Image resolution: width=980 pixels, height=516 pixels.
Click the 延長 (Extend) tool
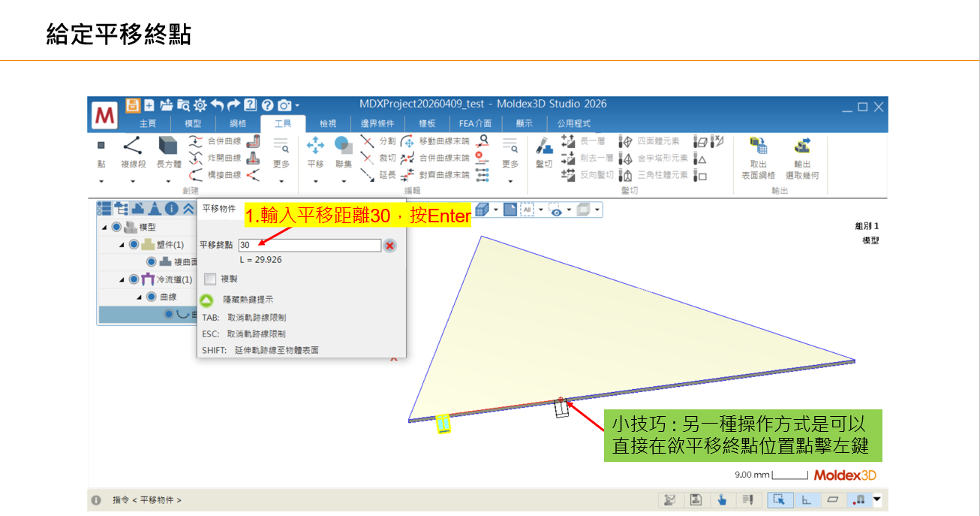click(377, 175)
